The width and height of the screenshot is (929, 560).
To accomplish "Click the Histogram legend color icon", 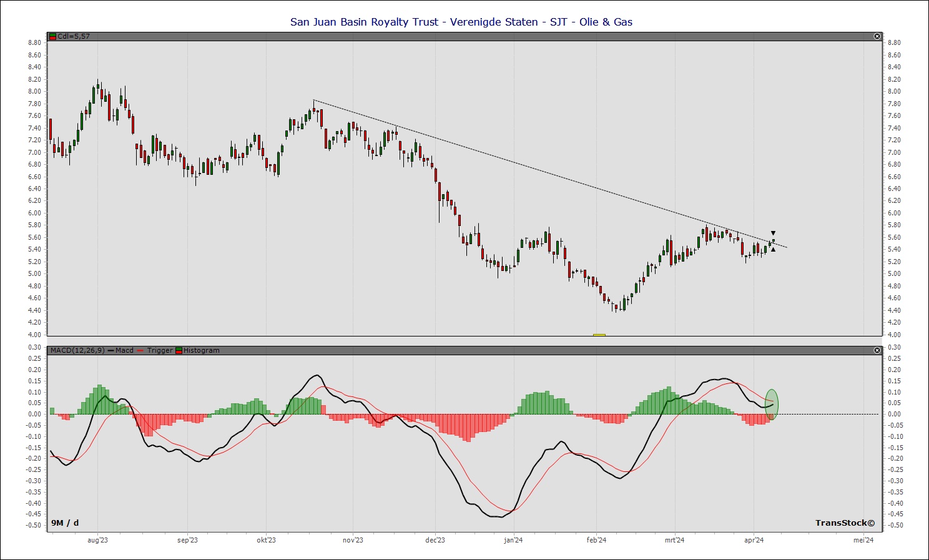I will coord(179,350).
